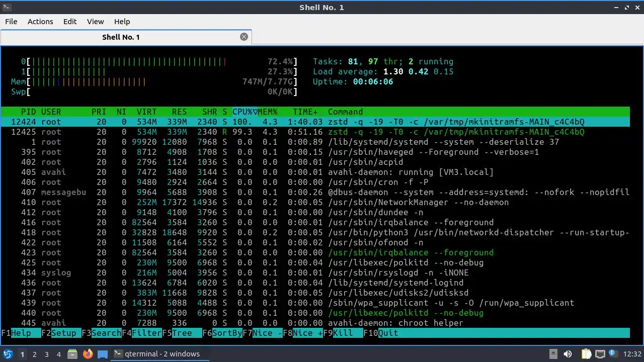The width and height of the screenshot is (644, 362).
Task: Click F2 Setup in htop footer
Action: pyautogui.click(x=61, y=333)
